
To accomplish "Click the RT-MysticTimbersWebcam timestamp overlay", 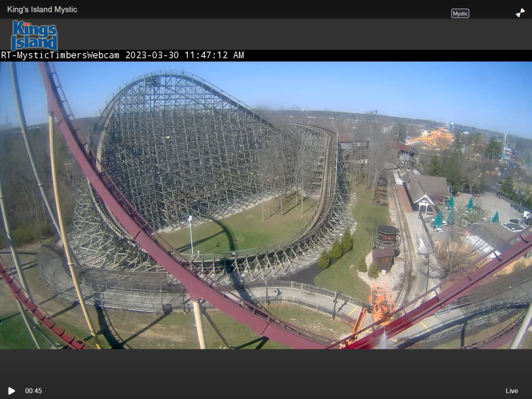I will click(x=122, y=55).
